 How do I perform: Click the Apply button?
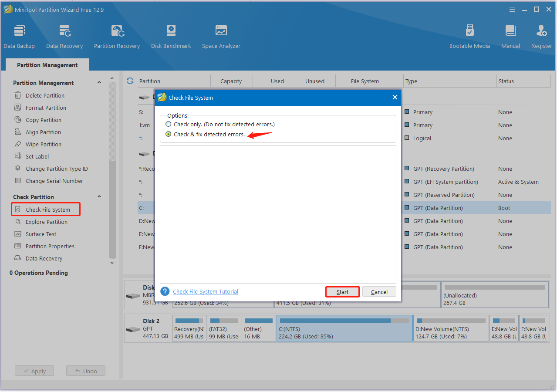[34, 371]
